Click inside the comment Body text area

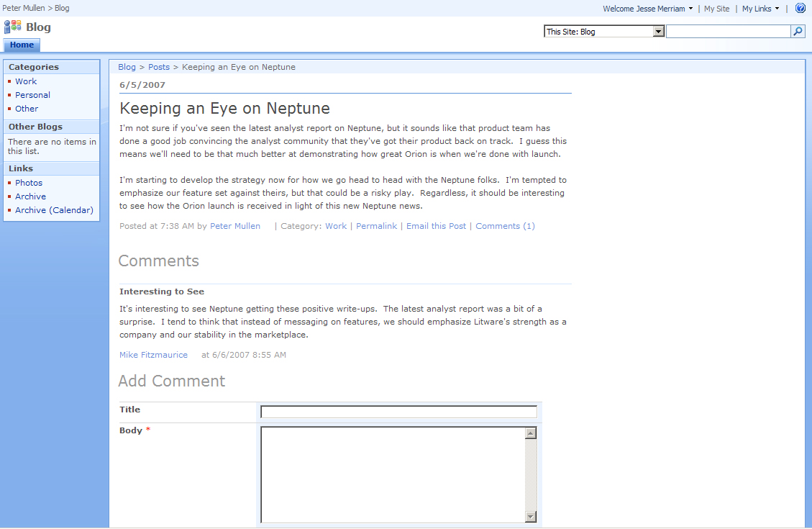(393, 474)
